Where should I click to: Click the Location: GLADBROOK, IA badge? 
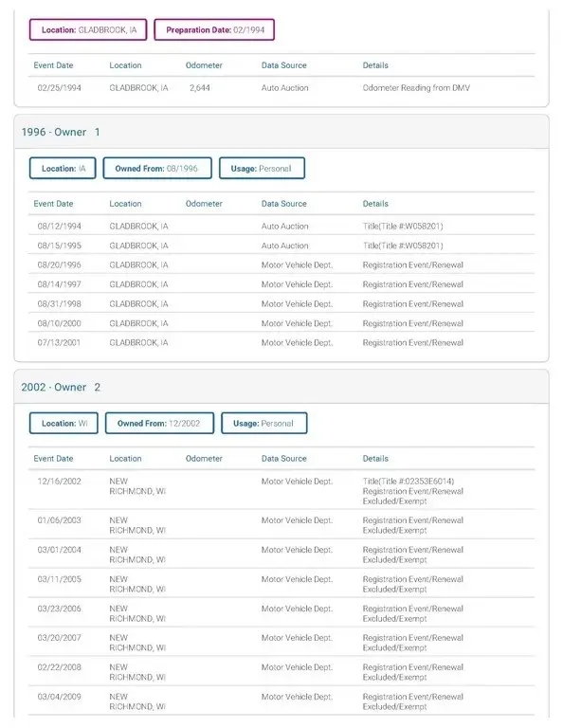click(x=88, y=29)
